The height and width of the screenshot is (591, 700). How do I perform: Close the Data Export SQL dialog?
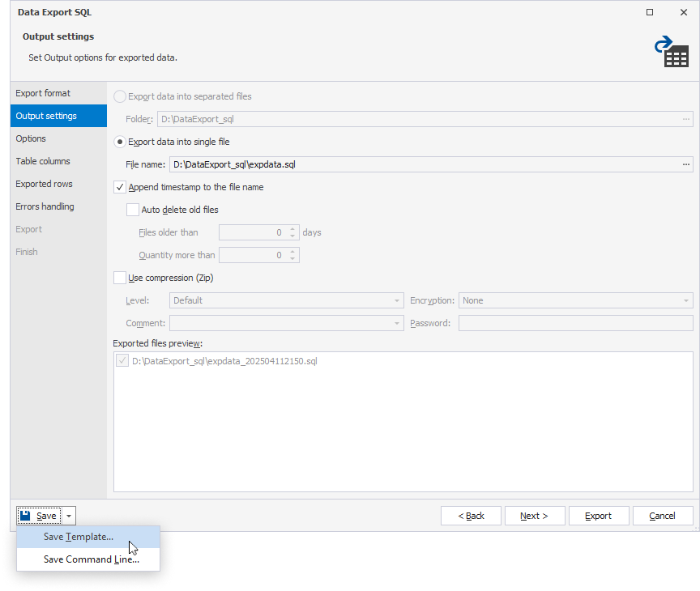tap(683, 13)
